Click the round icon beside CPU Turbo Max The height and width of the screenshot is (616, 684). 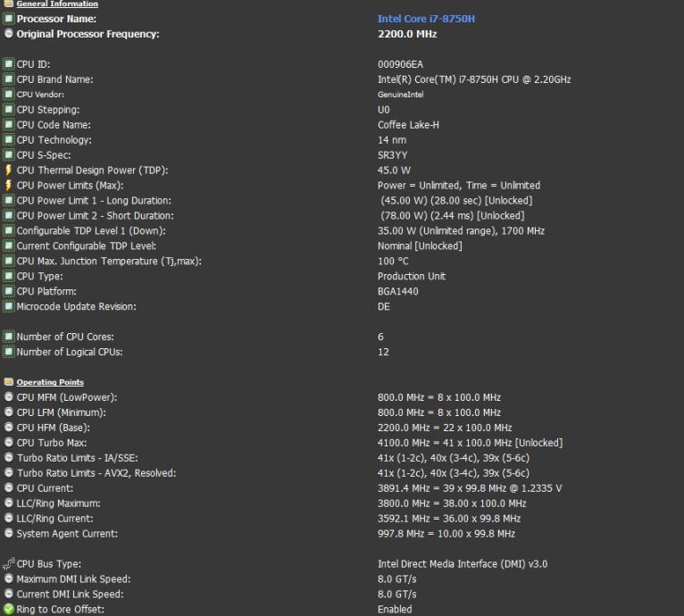click(9, 443)
